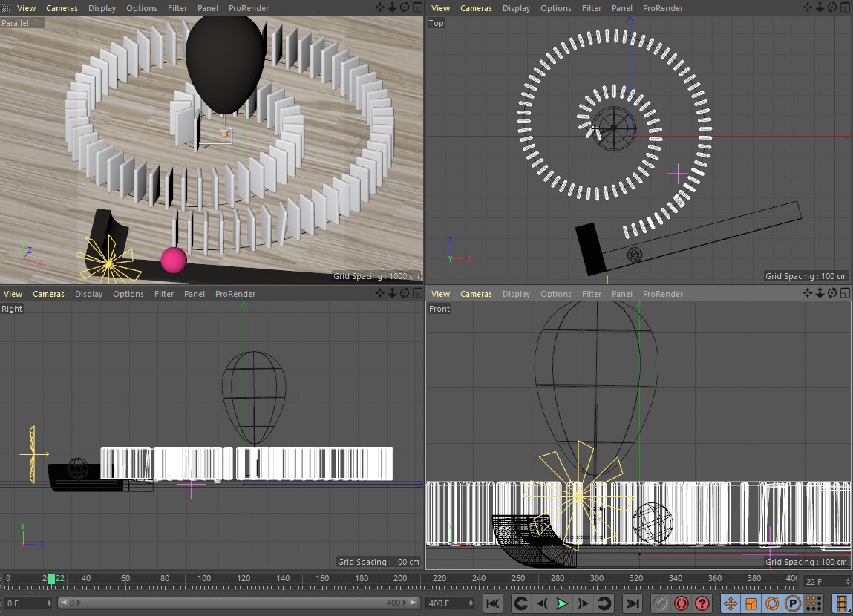Open playback options film strip menu
Image resolution: width=853 pixels, height=616 pixels.
(842, 603)
